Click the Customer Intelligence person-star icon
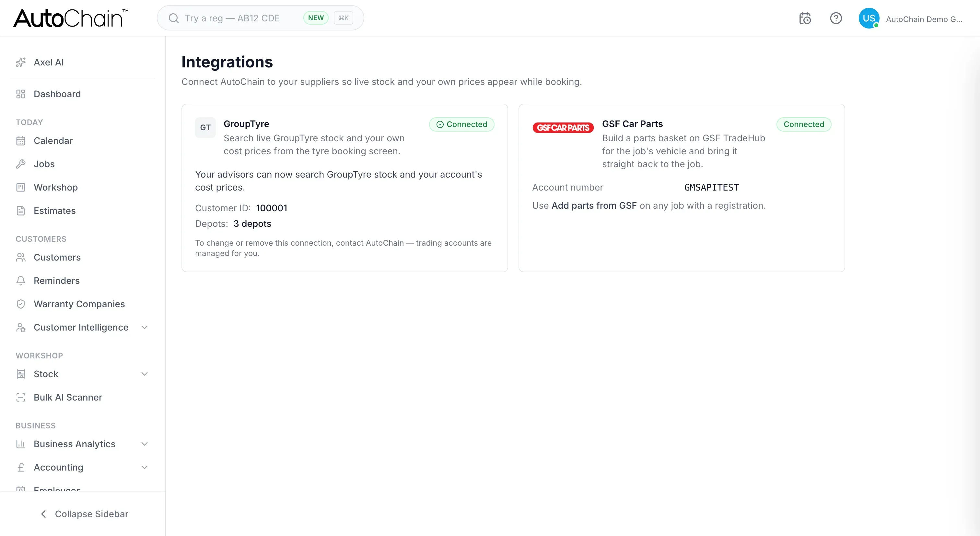The height and width of the screenshot is (536, 980). pyautogui.click(x=20, y=328)
